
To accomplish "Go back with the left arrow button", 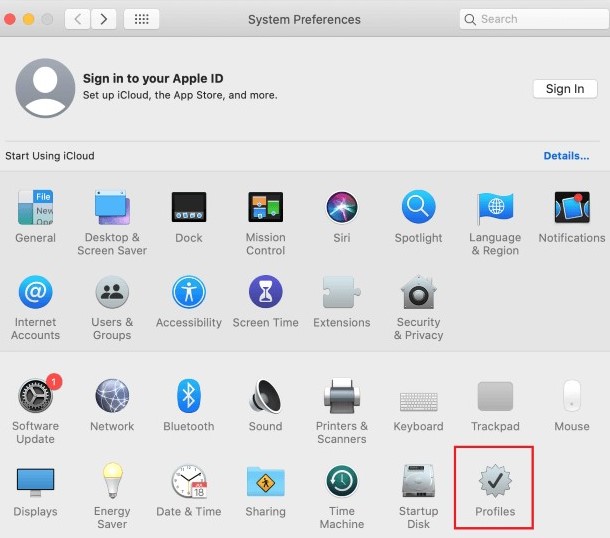I will (78, 19).
